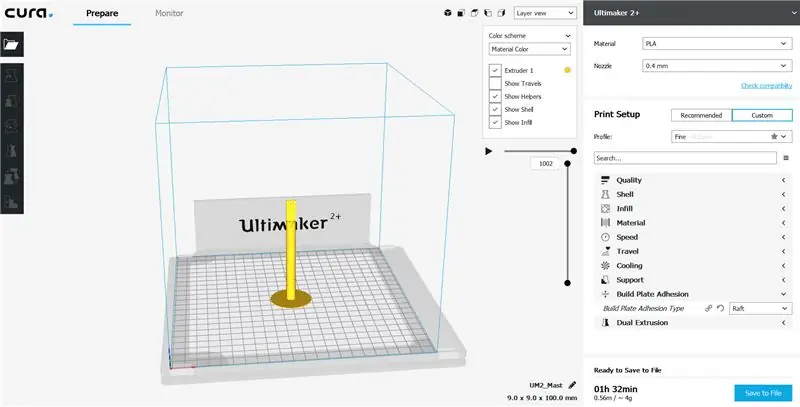
Task: Switch camera to right side view icon
Action: coord(502,13)
